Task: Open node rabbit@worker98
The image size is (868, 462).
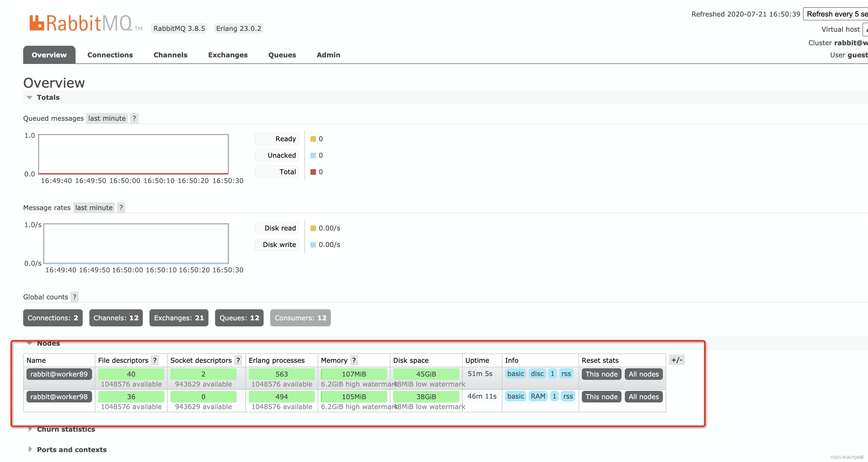Action: pos(59,396)
